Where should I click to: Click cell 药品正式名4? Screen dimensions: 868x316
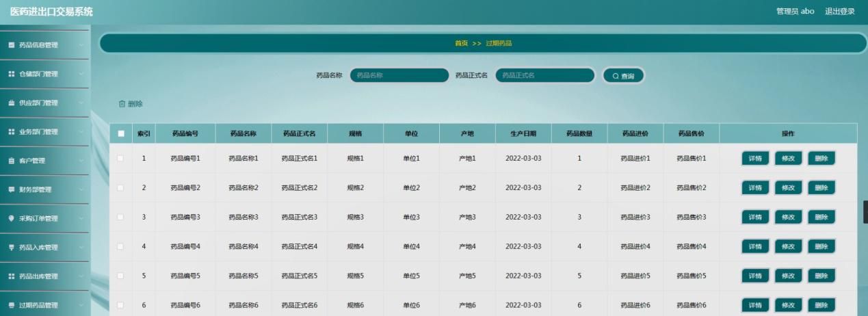pyautogui.click(x=300, y=246)
